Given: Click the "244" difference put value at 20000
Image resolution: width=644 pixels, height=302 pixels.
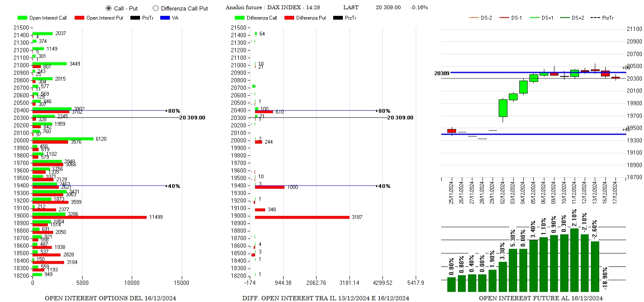Looking at the screenshot, I should coord(269,142).
